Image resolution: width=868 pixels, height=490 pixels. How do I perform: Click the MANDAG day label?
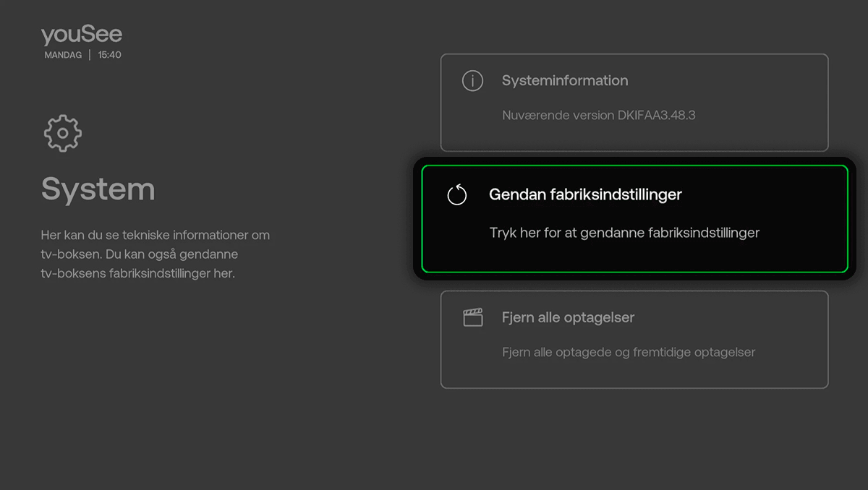coord(64,55)
